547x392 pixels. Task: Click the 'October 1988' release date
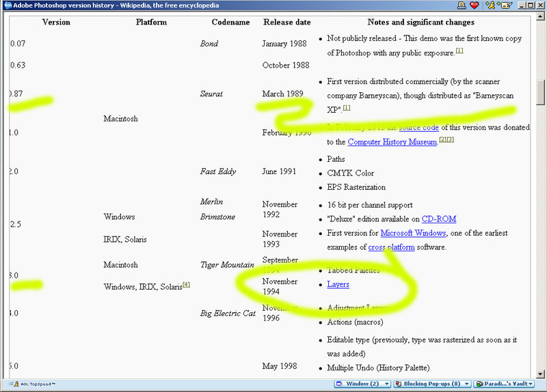286,65
